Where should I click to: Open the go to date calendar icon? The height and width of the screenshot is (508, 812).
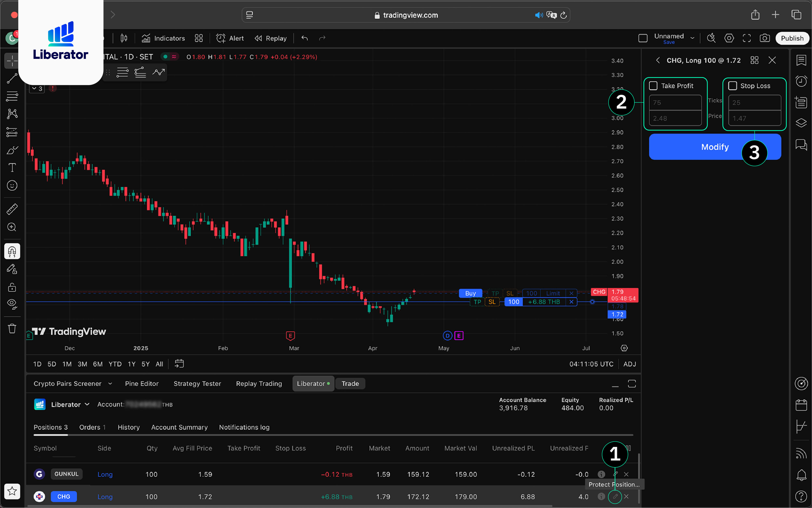pos(179,364)
